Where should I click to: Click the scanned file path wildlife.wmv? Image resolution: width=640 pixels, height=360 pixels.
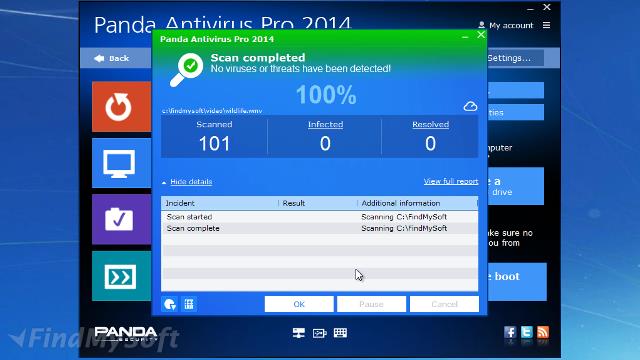212,111
